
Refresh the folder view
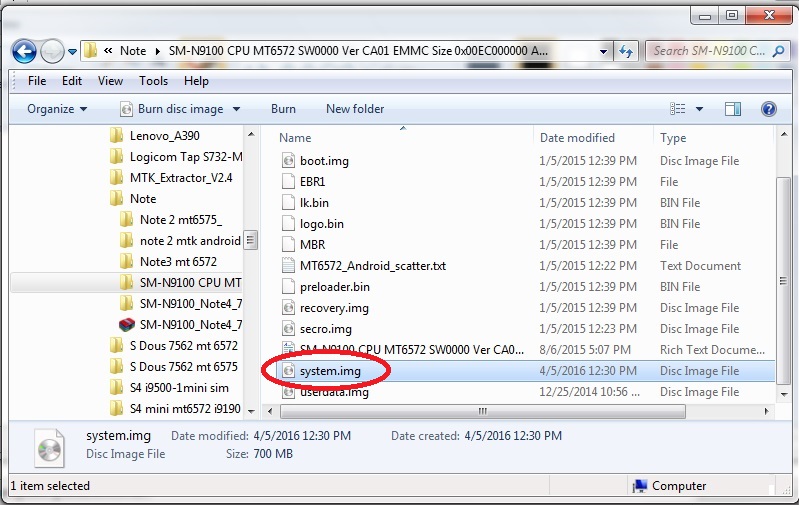(625, 51)
